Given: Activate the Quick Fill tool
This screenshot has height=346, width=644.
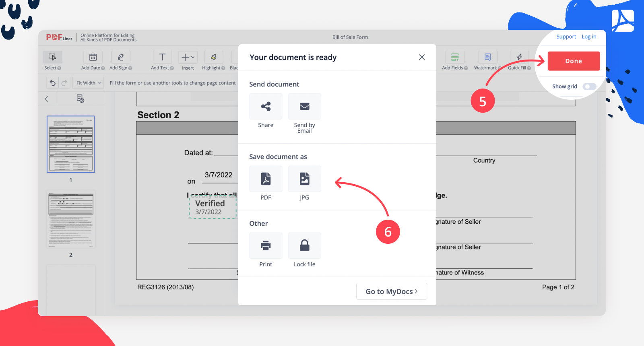Looking at the screenshot, I should coord(519,57).
